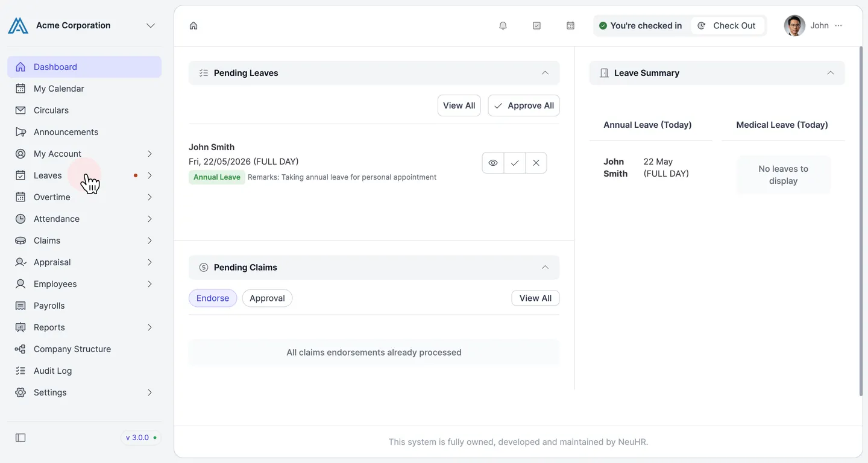Screen dimensions: 868x463
Task: Expand the Reports submenu arrow
Action: 149,327
